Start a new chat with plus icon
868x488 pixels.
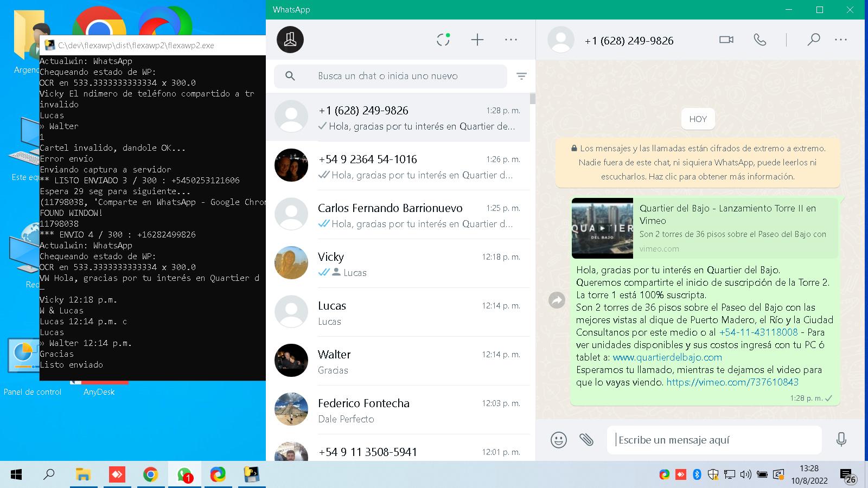pos(477,40)
